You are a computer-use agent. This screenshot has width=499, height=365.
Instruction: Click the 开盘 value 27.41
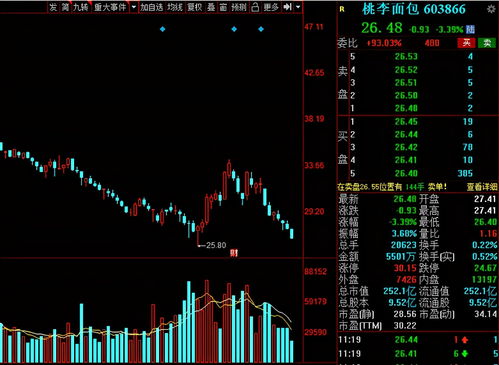[x=485, y=199]
